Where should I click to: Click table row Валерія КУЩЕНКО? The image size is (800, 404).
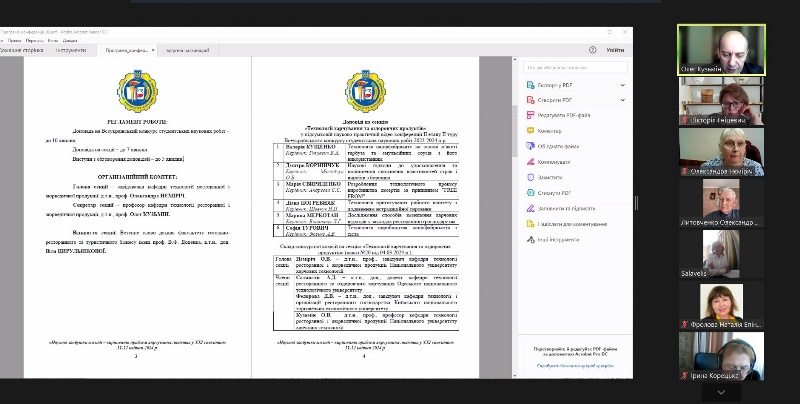click(366, 153)
